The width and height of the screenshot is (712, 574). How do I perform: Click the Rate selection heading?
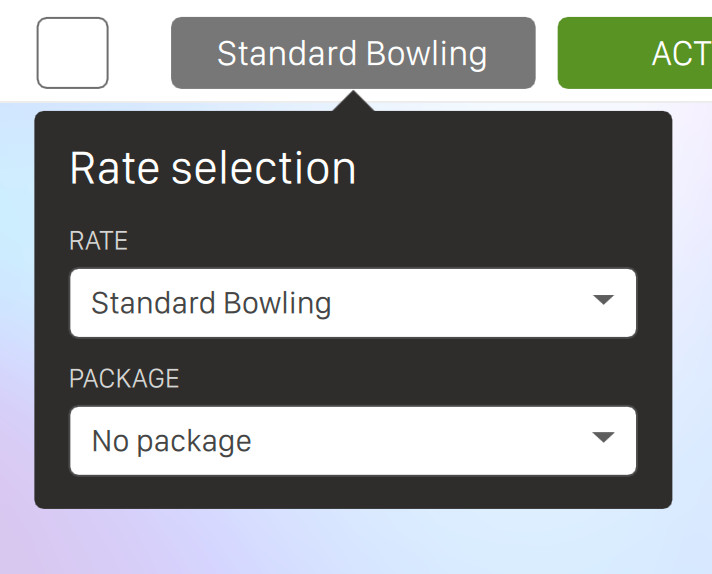point(212,168)
